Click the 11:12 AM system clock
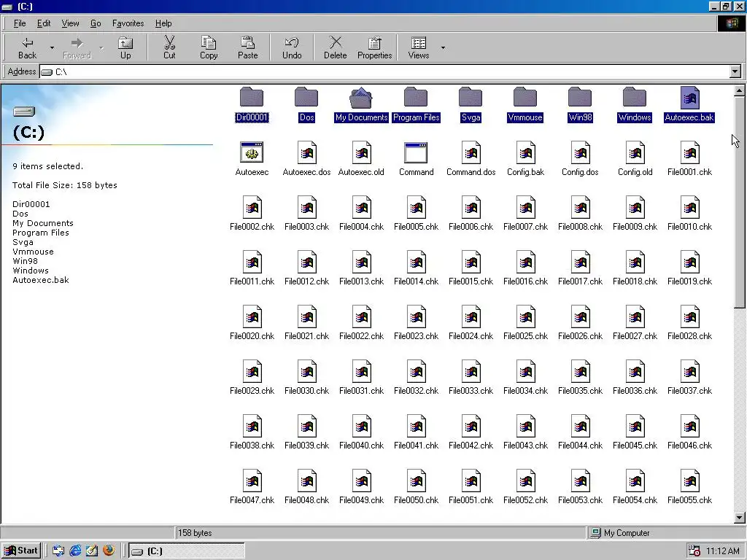This screenshot has height=560, width=747. coord(723,551)
